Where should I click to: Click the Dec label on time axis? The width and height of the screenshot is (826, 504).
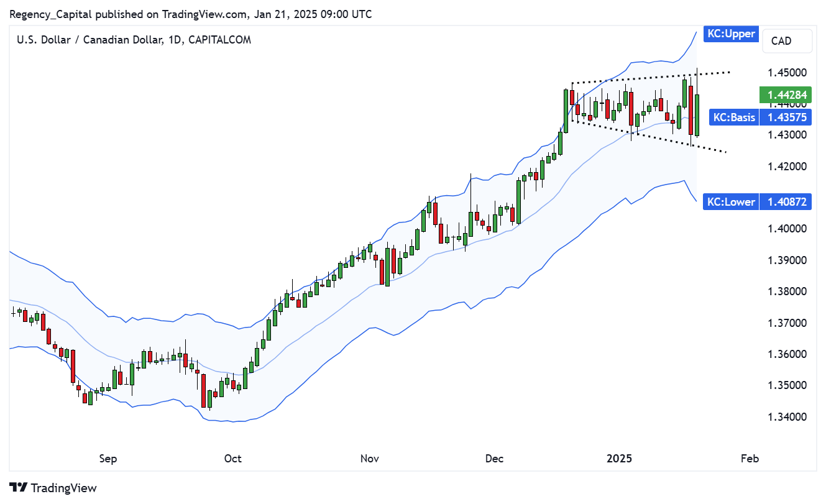494,459
